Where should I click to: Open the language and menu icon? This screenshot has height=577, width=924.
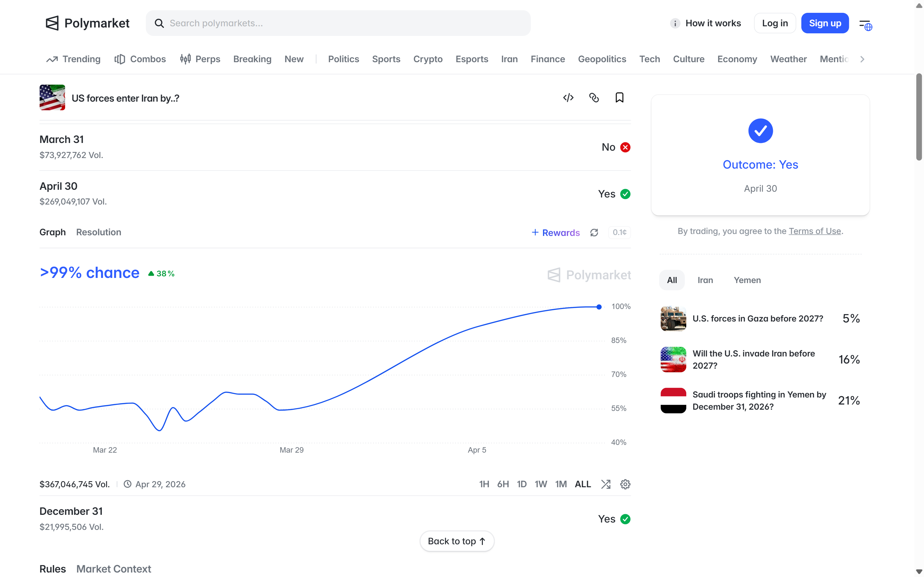point(865,25)
